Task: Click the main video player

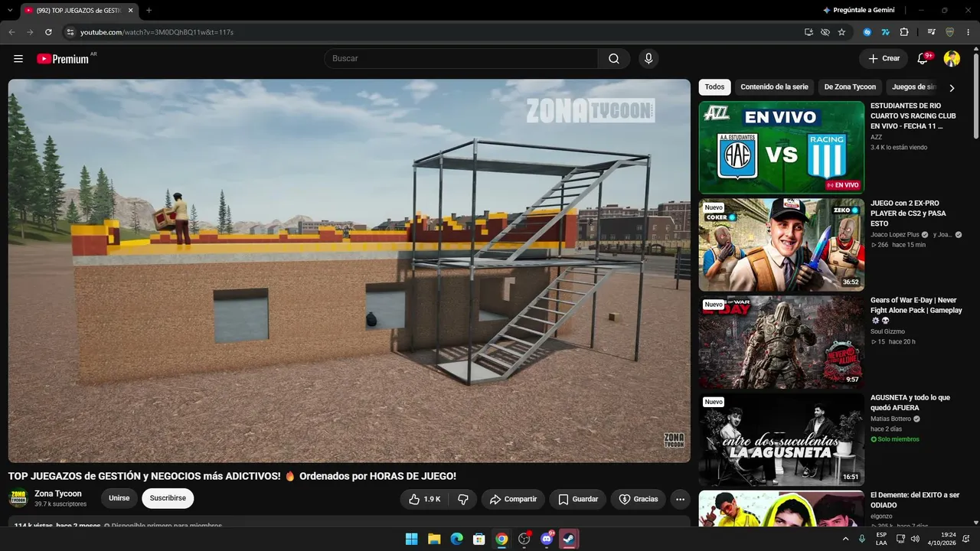Action: tap(349, 270)
